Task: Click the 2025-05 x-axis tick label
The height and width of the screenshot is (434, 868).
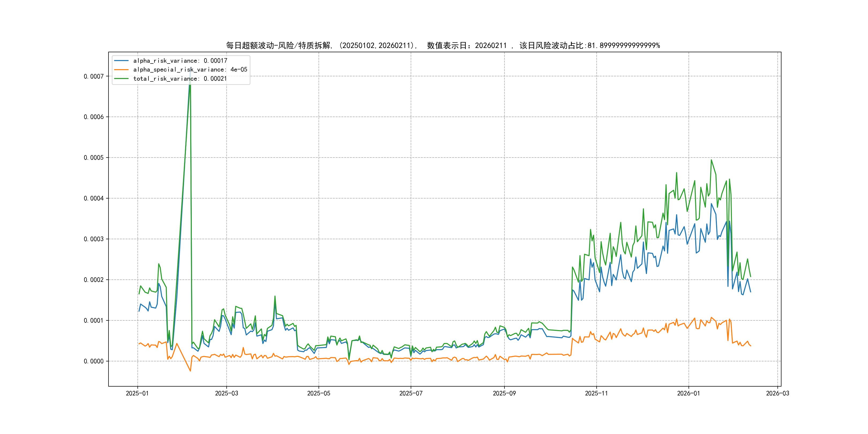Action: click(x=319, y=393)
